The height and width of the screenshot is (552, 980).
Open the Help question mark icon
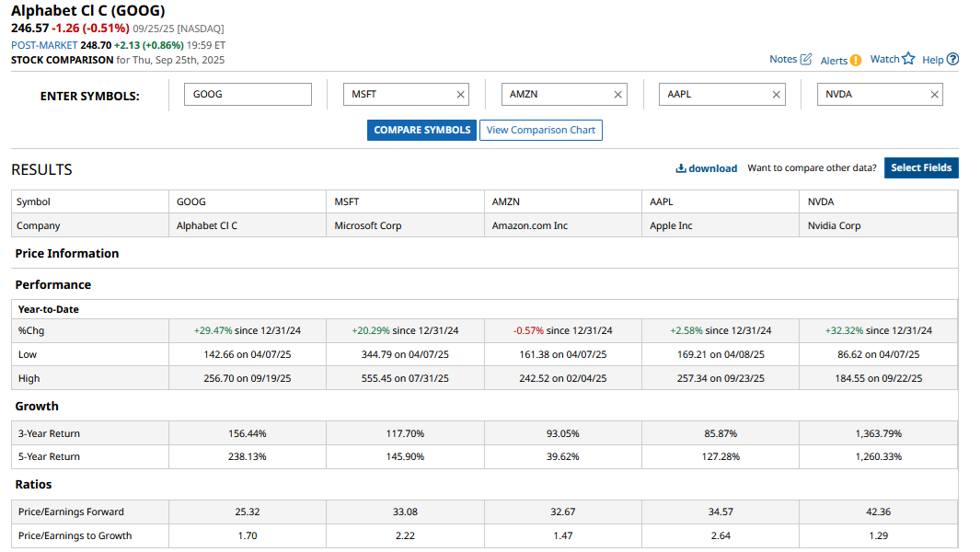[x=952, y=59]
